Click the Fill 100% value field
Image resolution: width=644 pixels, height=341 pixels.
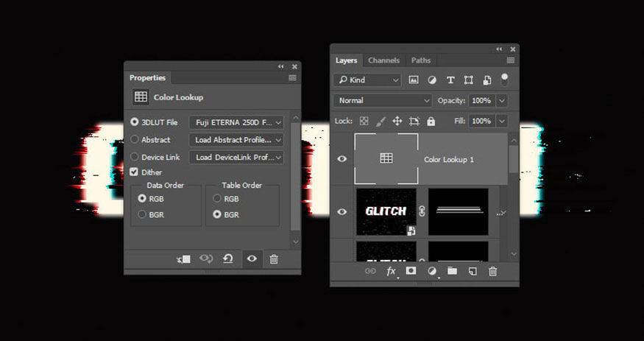[482, 122]
